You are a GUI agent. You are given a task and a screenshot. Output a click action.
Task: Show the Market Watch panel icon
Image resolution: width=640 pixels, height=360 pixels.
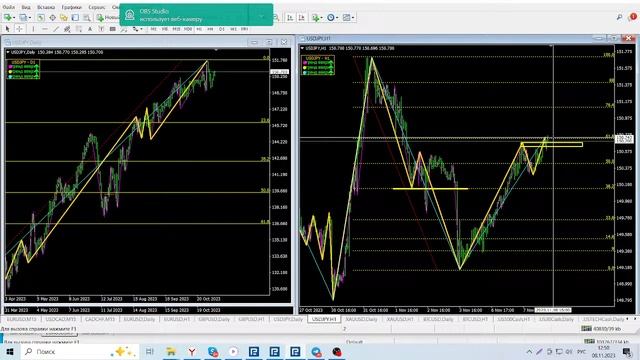click(41, 18)
